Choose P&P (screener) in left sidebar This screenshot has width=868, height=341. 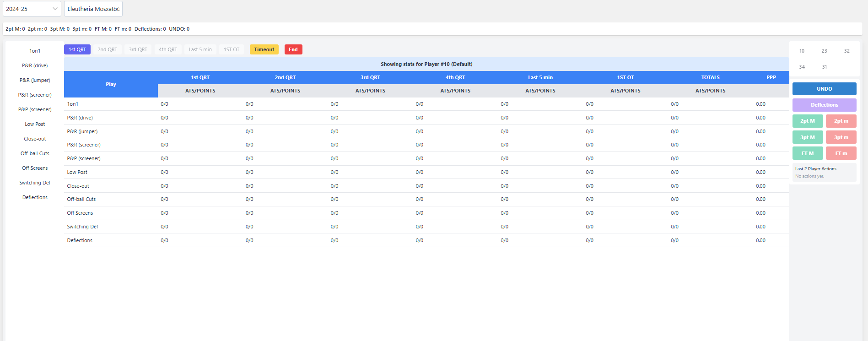(x=35, y=109)
